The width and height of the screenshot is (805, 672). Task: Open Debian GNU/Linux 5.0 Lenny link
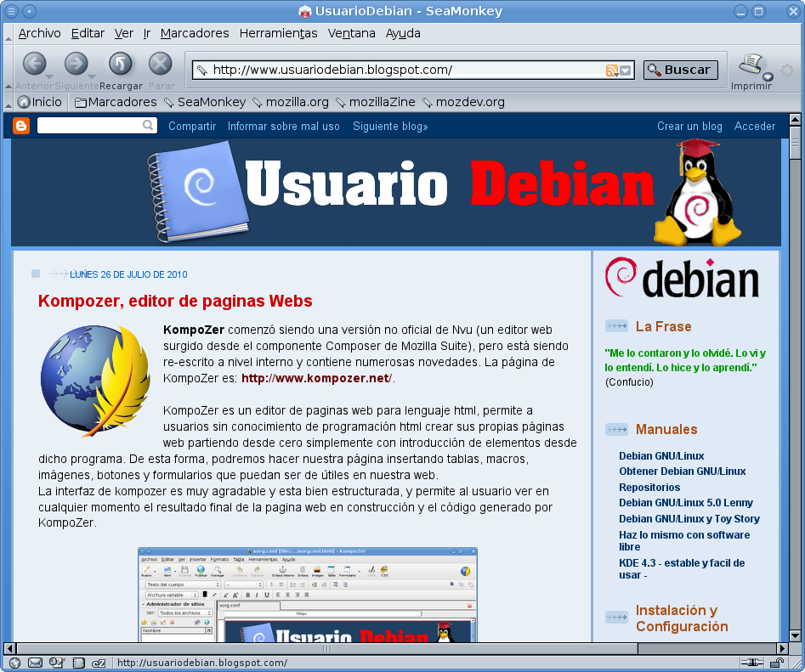[x=686, y=503]
